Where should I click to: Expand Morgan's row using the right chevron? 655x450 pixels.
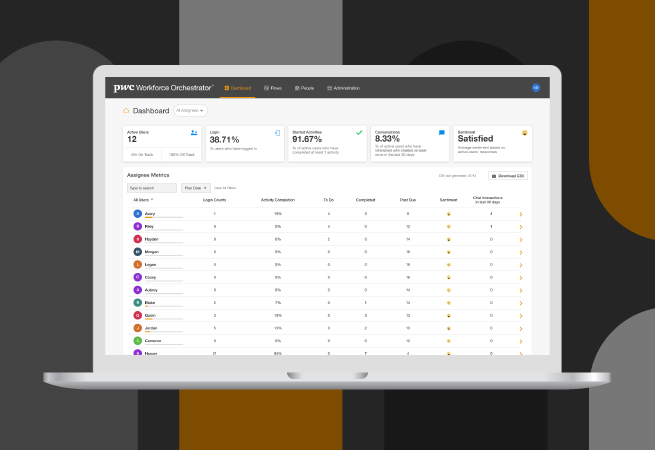[x=521, y=252]
